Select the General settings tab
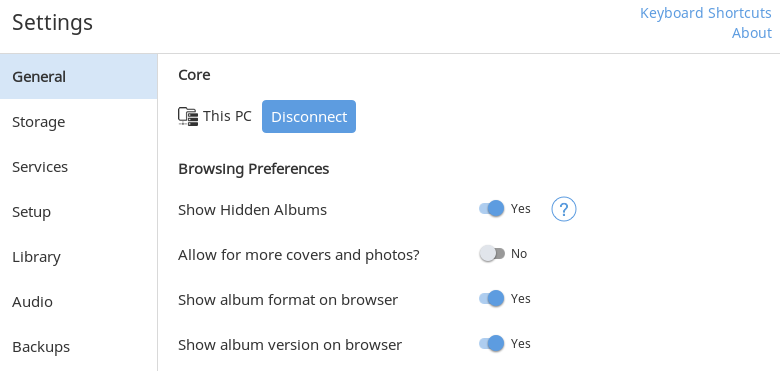 pyautogui.click(x=79, y=77)
